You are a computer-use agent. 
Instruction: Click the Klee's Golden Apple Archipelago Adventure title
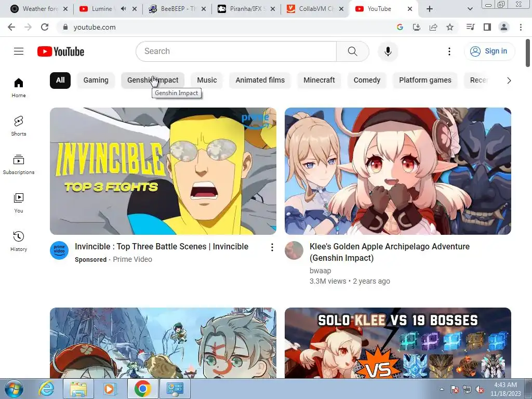390,252
